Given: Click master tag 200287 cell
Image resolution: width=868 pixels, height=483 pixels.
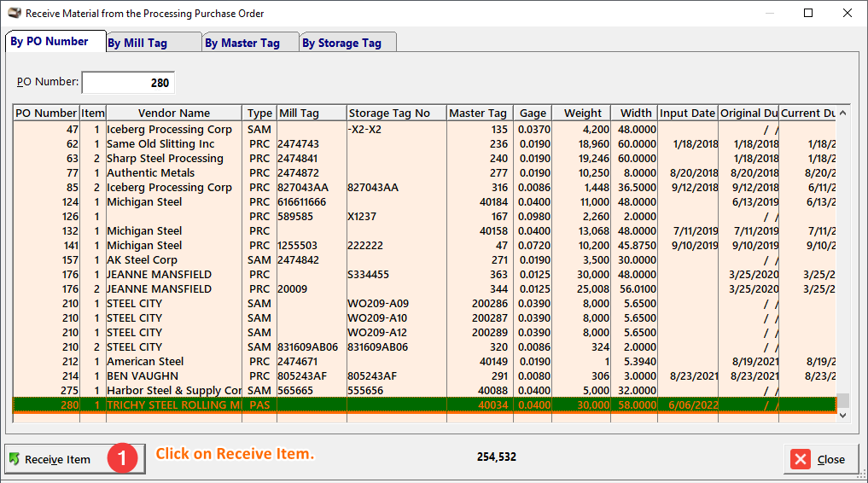Looking at the screenshot, I should click(480, 317).
